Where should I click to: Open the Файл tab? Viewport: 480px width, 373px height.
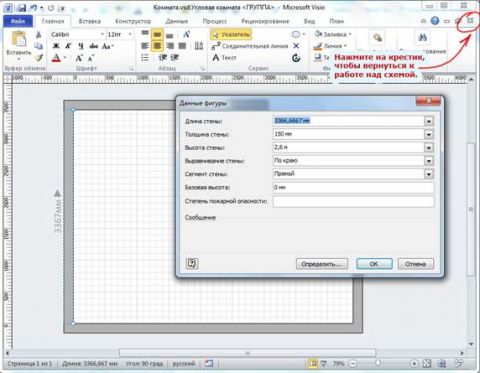pos(18,21)
